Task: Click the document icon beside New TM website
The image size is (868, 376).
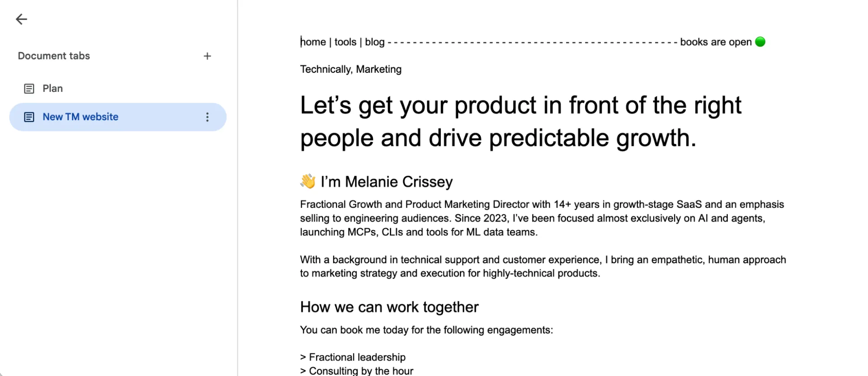Action: [29, 117]
